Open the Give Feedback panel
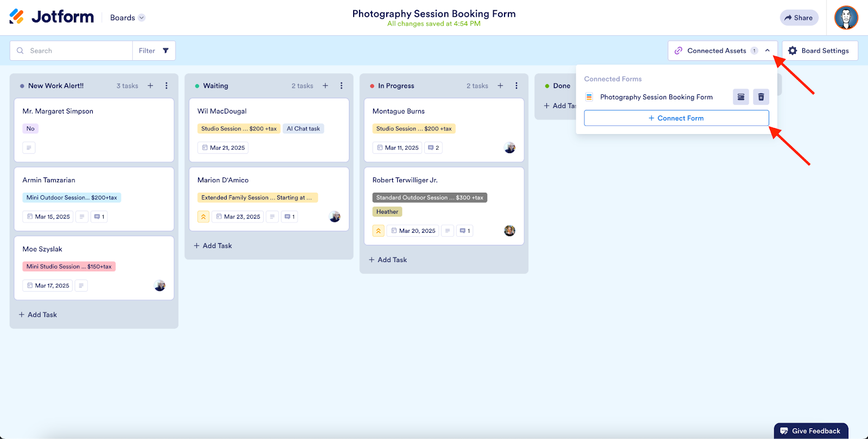 pyautogui.click(x=810, y=431)
